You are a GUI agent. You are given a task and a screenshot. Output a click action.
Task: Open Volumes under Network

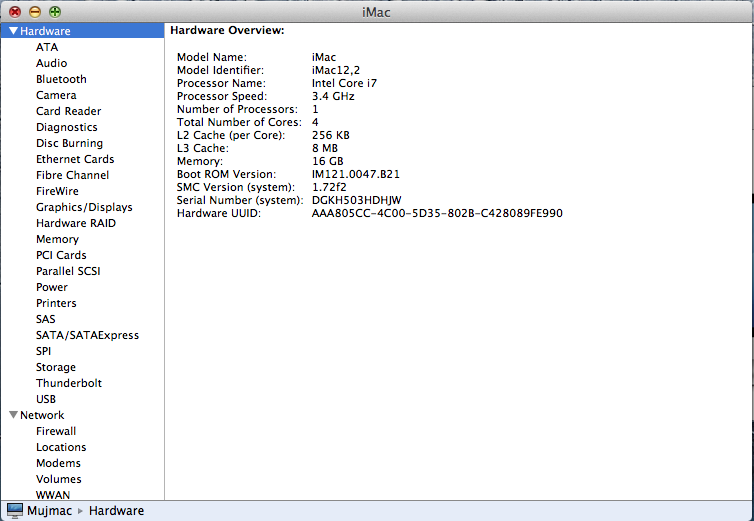click(59, 479)
